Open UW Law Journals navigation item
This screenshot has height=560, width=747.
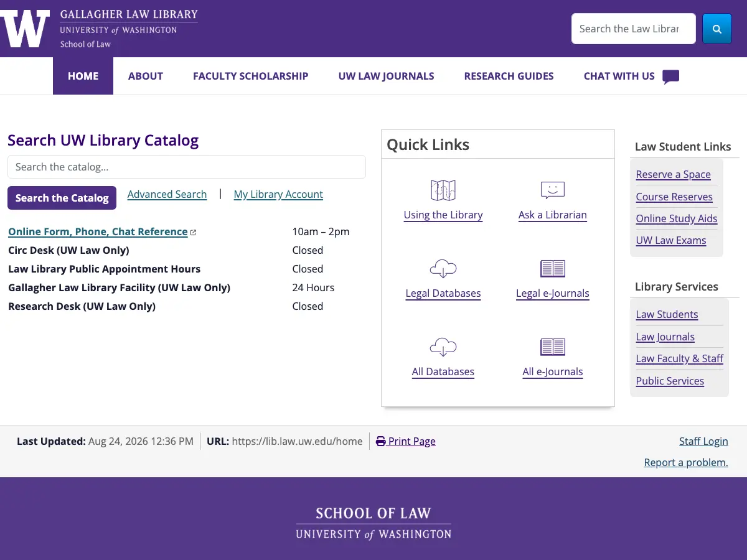click(x=387, y=76)
